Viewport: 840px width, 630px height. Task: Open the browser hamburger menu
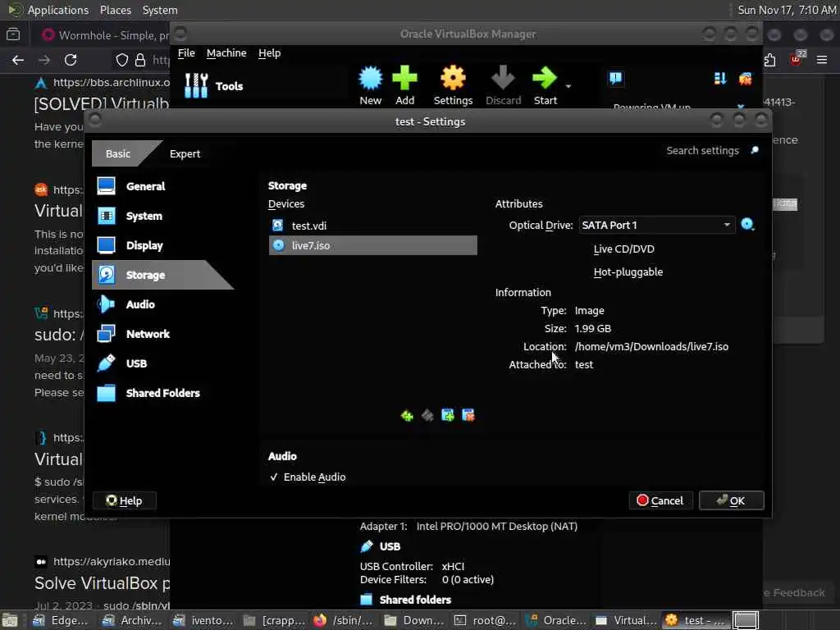coord(822,60)
